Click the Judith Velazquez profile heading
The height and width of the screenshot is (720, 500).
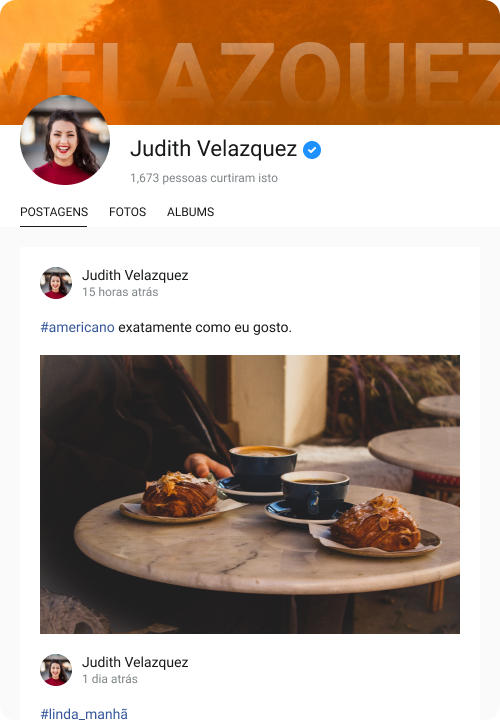(213, 149)
